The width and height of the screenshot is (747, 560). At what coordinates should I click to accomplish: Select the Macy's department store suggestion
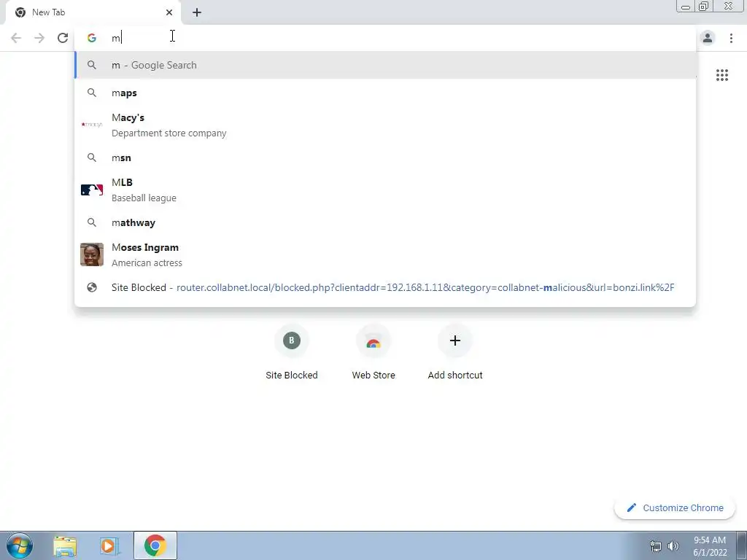coord(385,125)
